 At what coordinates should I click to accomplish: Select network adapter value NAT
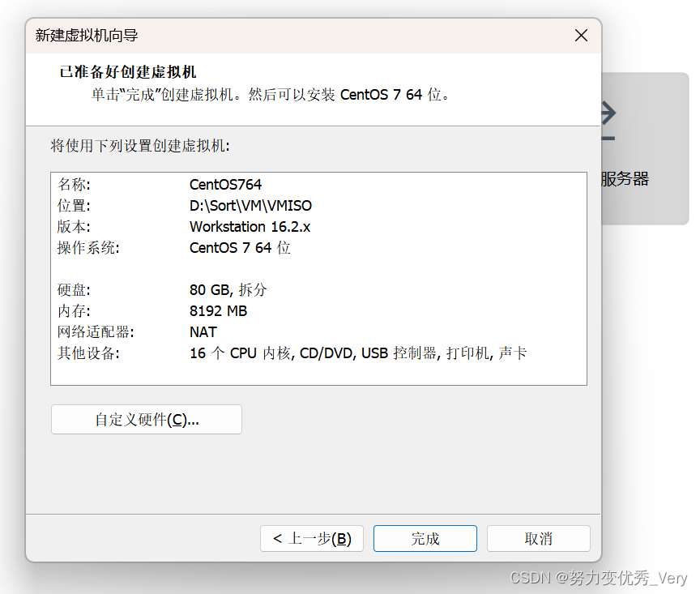(x=203, y=331)
